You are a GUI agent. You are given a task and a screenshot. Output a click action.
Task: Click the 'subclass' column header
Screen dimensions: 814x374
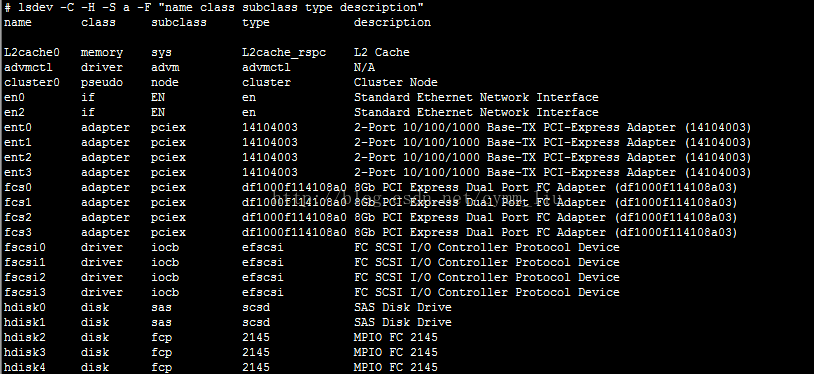pyautogui.click(x=179, y=22)
